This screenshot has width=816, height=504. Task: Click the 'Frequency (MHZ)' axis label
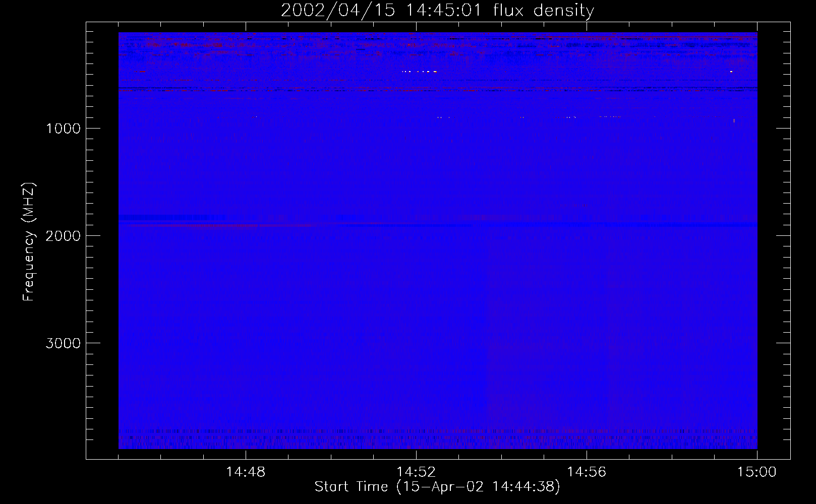29,242
